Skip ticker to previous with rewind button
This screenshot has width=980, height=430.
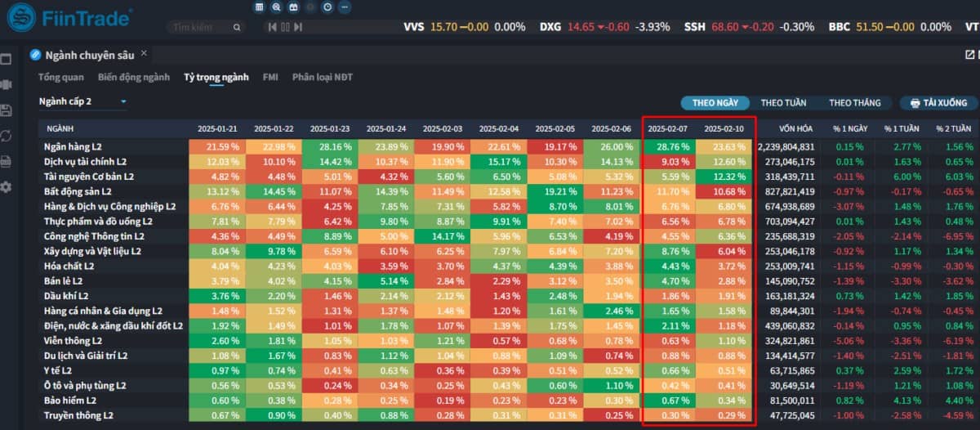point(273,27)
